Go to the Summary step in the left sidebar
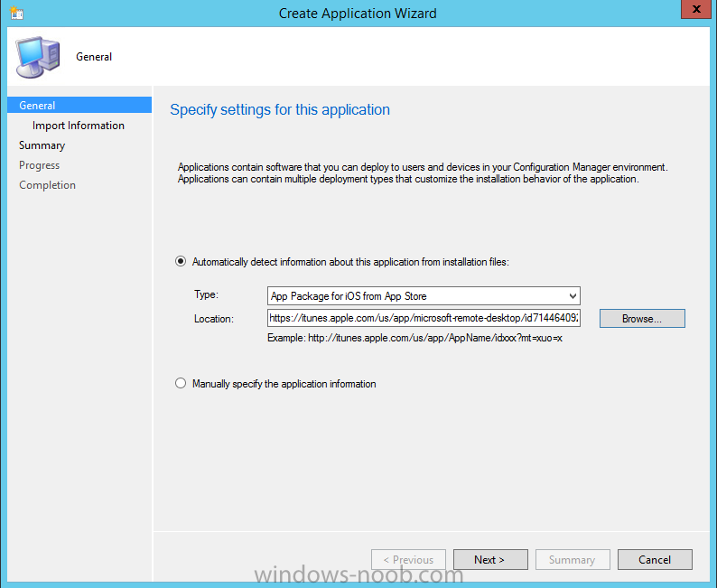The image size is (717, 588). 42,145
